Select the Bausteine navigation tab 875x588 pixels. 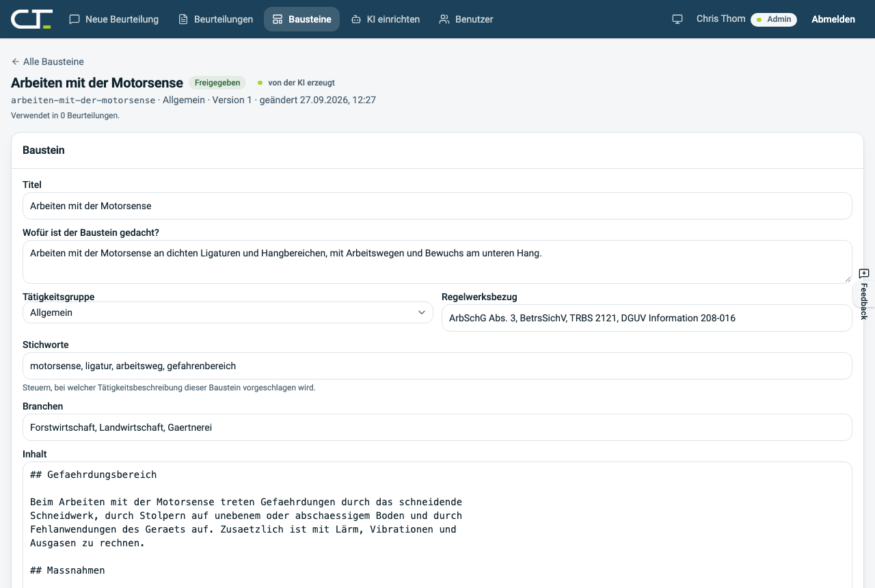pos(301,19)
